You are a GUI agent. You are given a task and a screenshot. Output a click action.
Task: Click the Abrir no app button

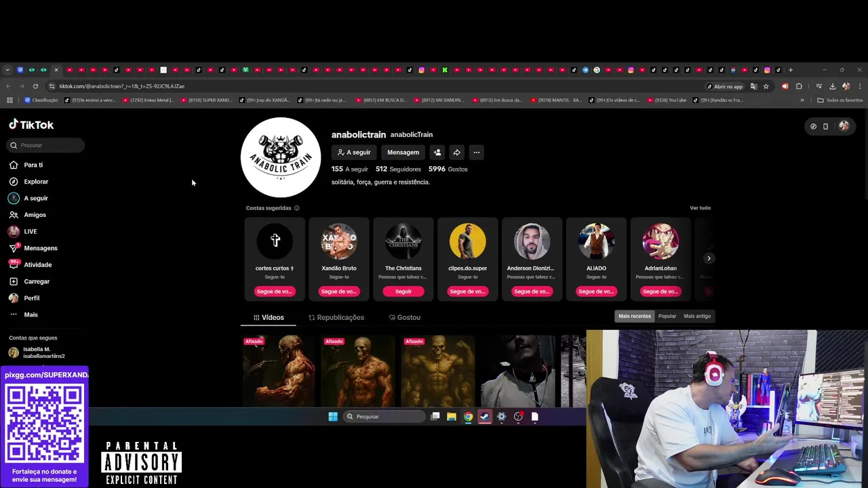pos(724,86)
